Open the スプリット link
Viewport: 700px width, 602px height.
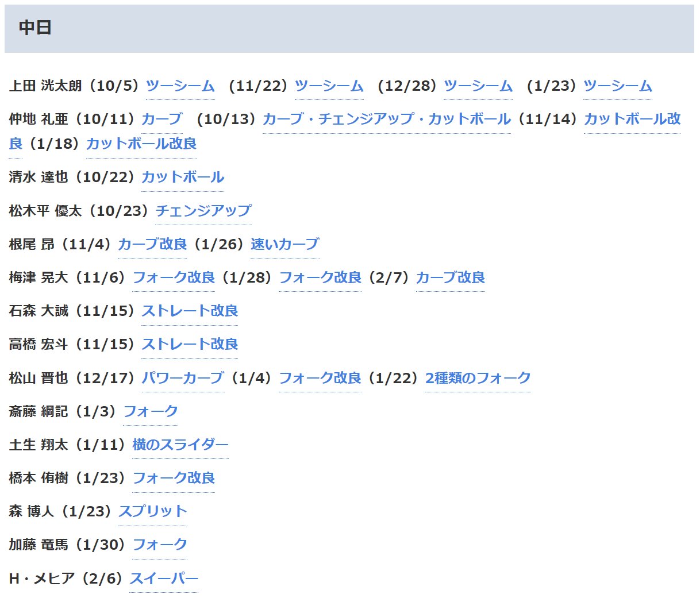[153, 511]
